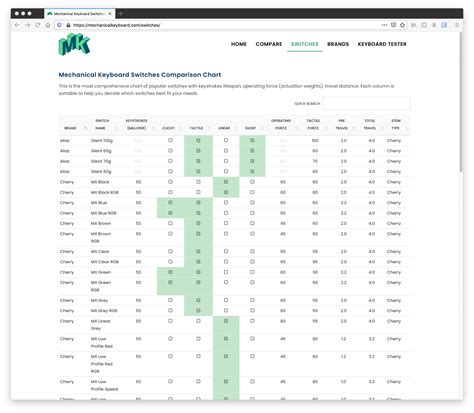Click the browser address bar URL
Viewport: 474px width, 413px height.
click(117, 25)
